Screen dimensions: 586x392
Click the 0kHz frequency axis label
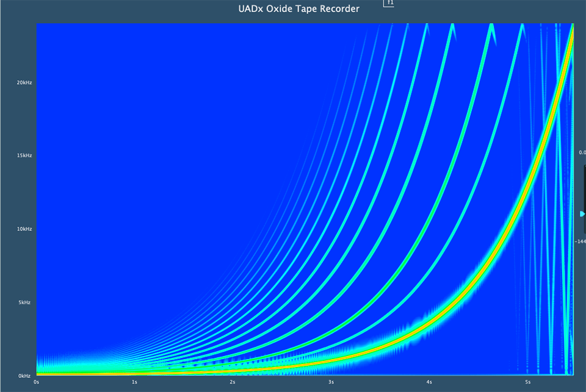pyautogui.click(x=24, y=376)
